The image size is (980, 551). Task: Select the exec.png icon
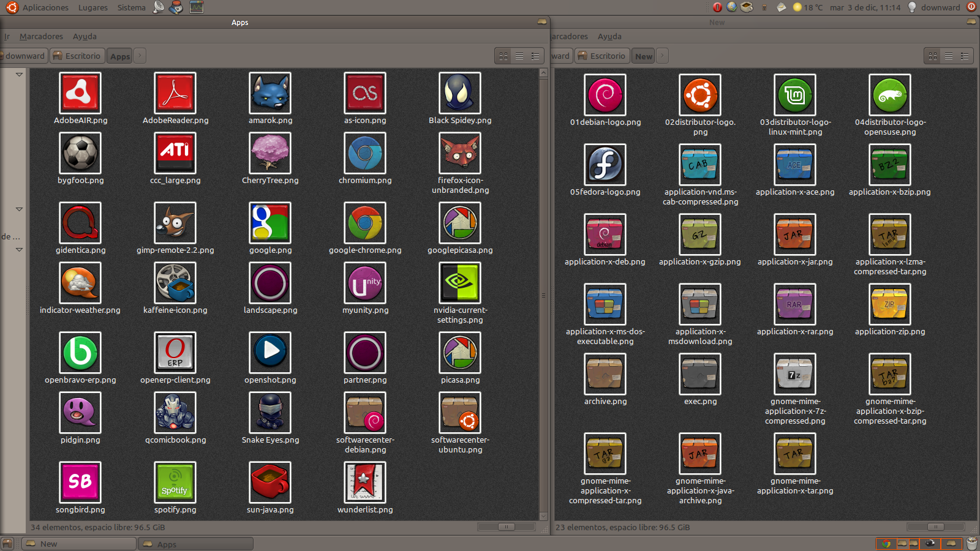[700, 374]
